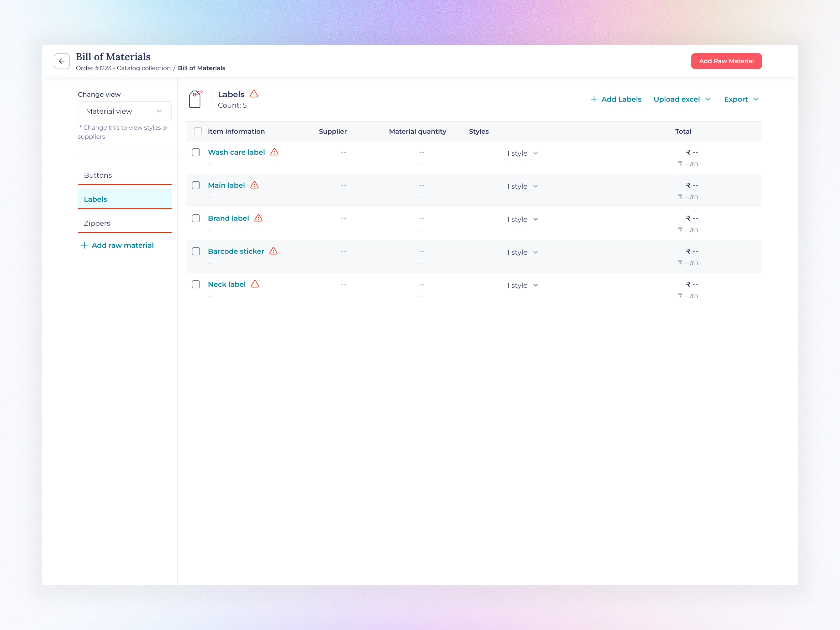Click warning icon beside Brand label
Screen dimensions: 840x630
[258, 218]
